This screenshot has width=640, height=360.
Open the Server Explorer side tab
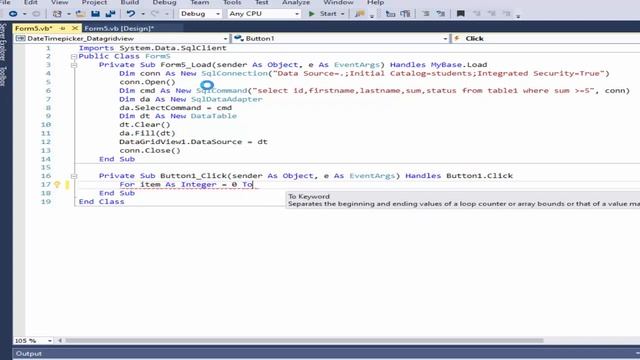3,41
